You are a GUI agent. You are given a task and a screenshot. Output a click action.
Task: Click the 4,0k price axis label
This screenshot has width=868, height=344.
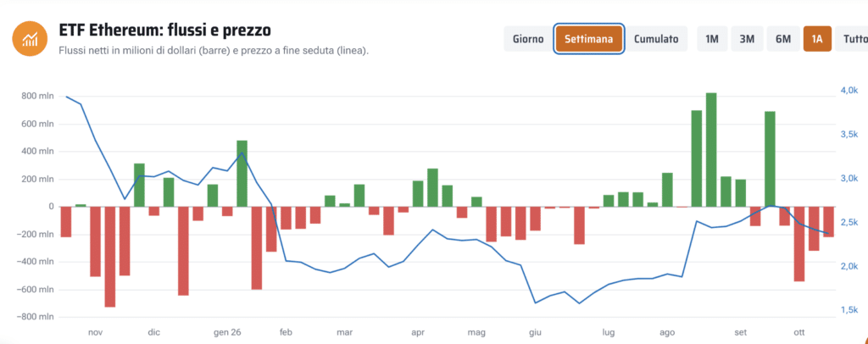(849, 90)
